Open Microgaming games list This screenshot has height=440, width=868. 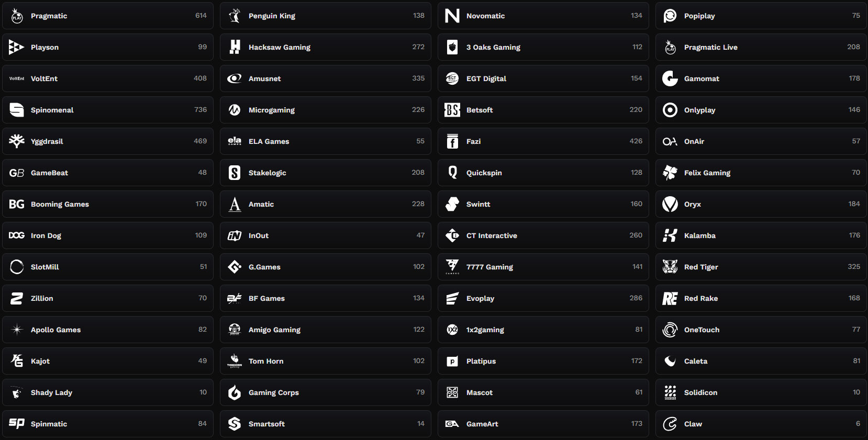pyautogui.click(x=326, y=110)
